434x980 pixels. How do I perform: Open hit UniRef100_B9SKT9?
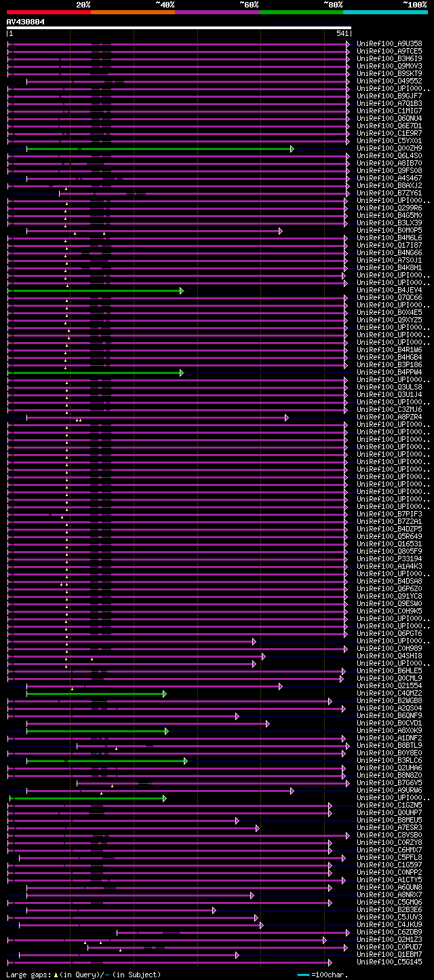click(x=389, y=73)
